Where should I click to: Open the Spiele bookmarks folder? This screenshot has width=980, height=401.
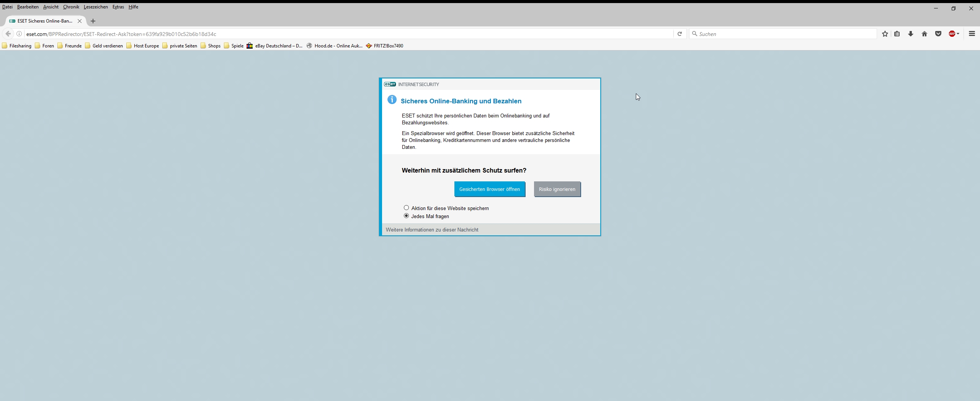(x=234, y=46)
